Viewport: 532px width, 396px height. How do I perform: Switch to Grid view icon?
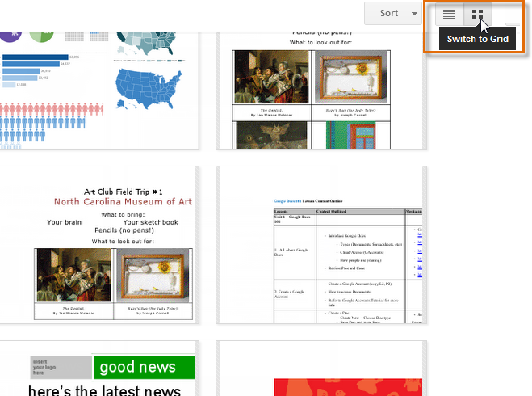(x=478, y=15)
